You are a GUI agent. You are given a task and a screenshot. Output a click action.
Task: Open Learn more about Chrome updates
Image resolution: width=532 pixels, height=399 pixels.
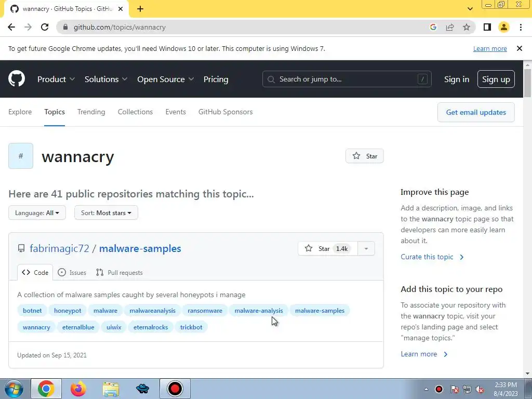coord(490,48)
